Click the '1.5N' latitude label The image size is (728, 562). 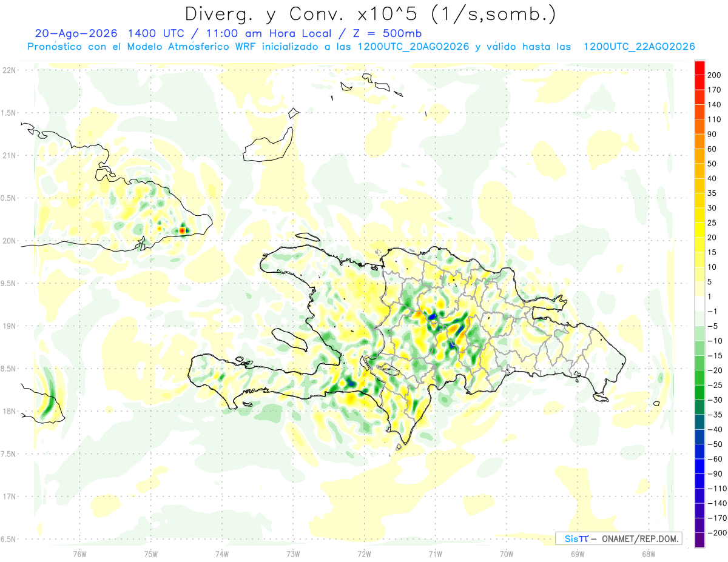pyautogui.click(x=8, y=113)
